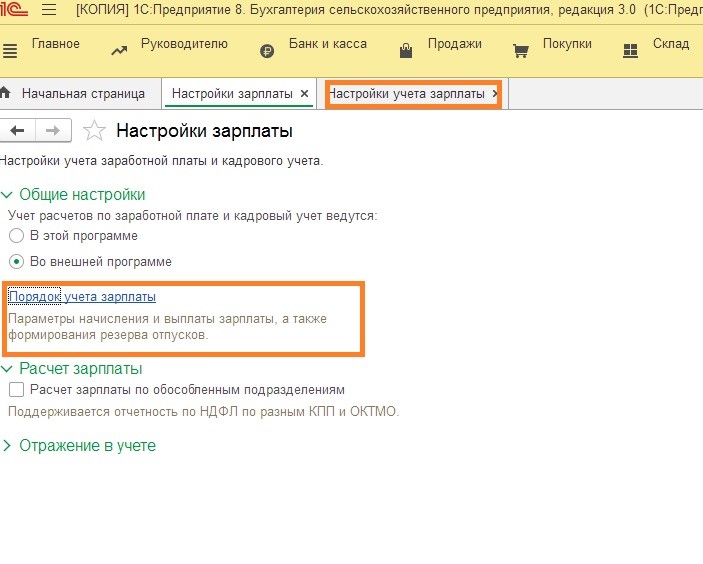This screenshot has height=564, width=703.
Task: Select the В этой программе radio option
Action: (16, 236)
